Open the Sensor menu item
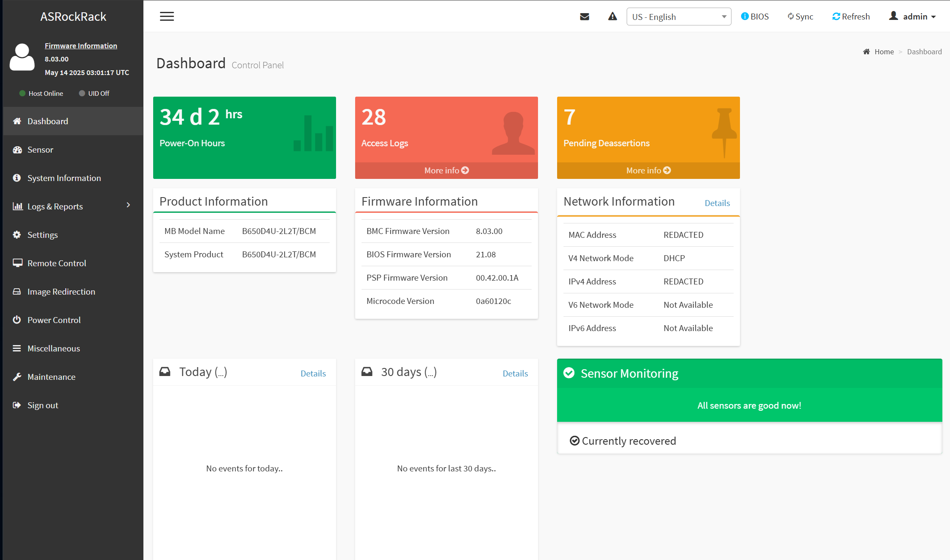Screen dimensions: 950x560 coord(40,150)
